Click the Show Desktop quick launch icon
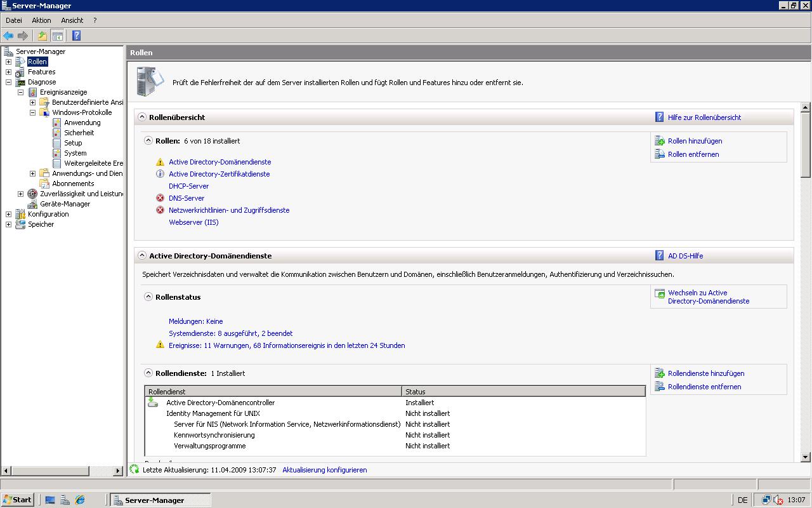The width and height of the screenshot is (812, 508). click(x=50, y=500)
